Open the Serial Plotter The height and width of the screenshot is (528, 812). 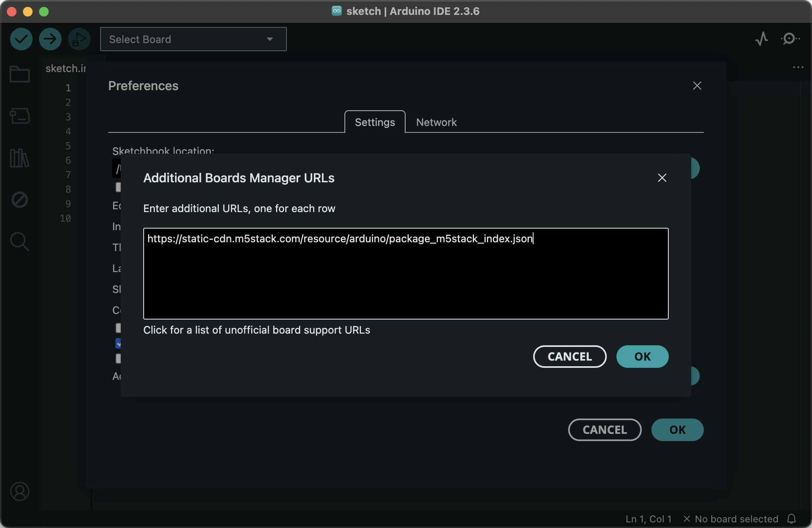click(761, 39)
